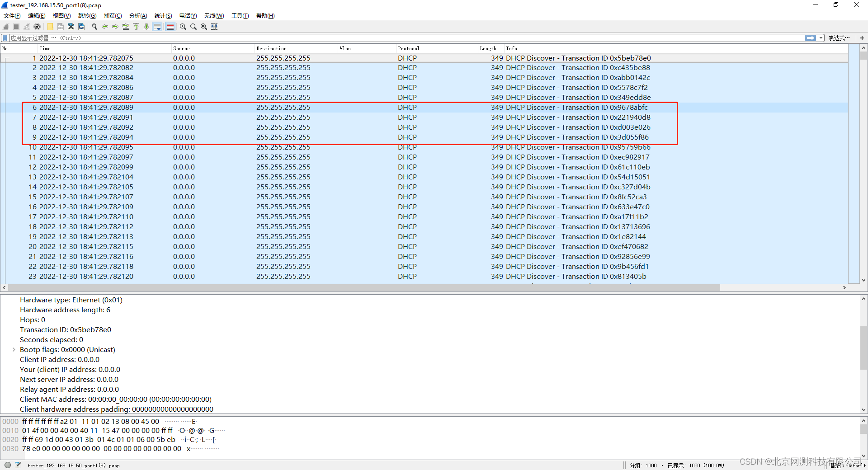Image resolution: width=868 pixels, height=470 pixels.
Task: Toggle auto-scroll during live capture
Action: (x=157, y=27)
